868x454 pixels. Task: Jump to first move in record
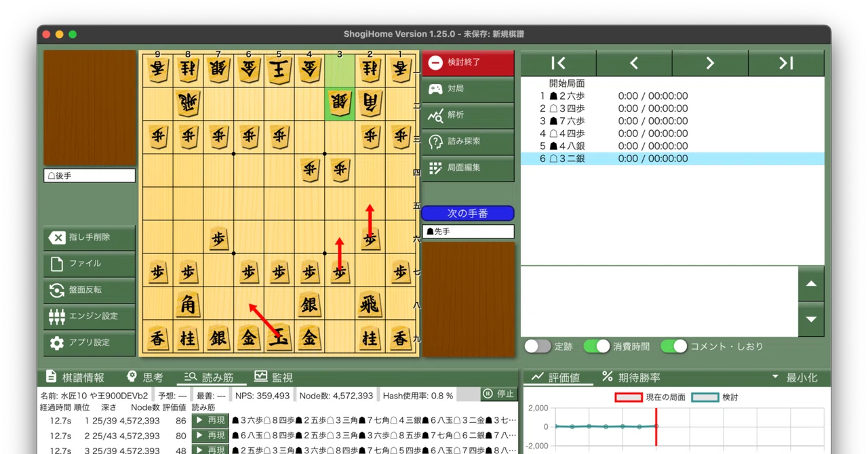point(559,63)
